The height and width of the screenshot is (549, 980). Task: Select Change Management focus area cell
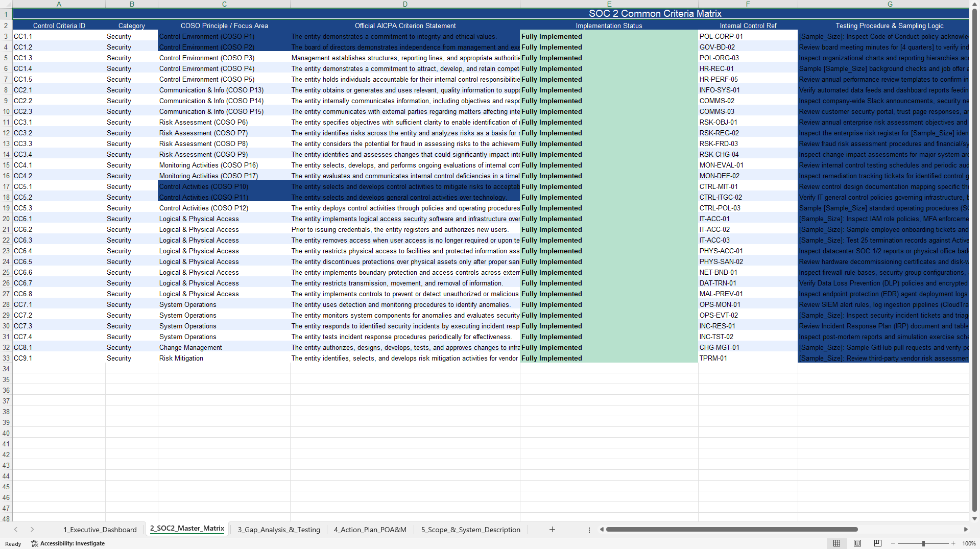pos(224,347)
